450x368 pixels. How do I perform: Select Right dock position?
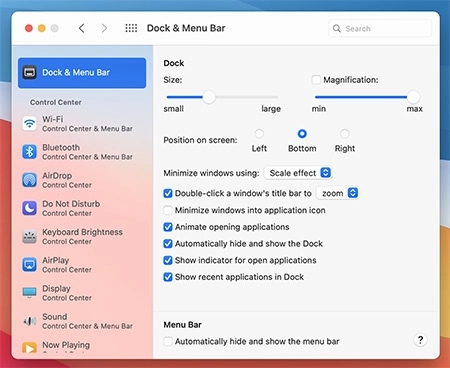[x=345, y=134]
